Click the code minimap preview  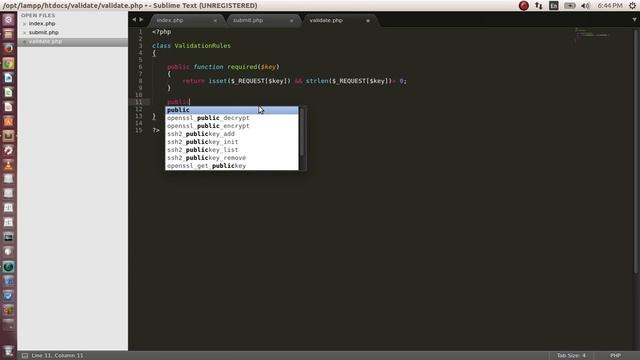coord(592,35)
